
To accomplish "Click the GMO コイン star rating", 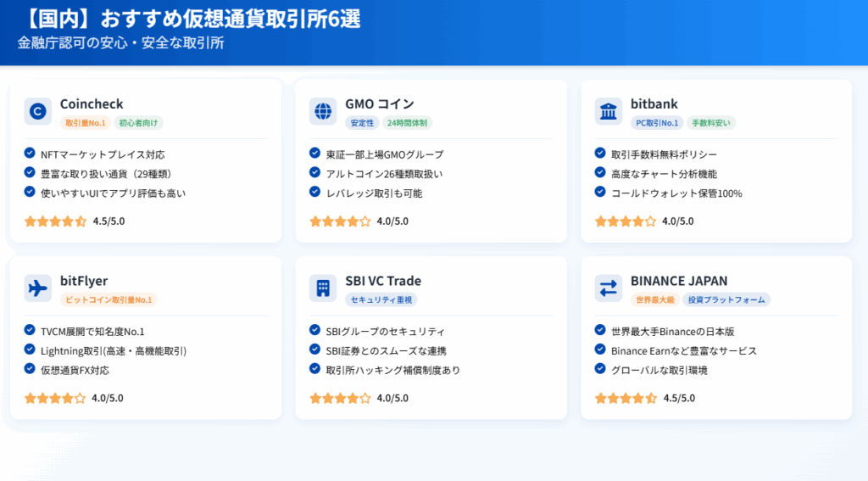I will coord(341,221).
